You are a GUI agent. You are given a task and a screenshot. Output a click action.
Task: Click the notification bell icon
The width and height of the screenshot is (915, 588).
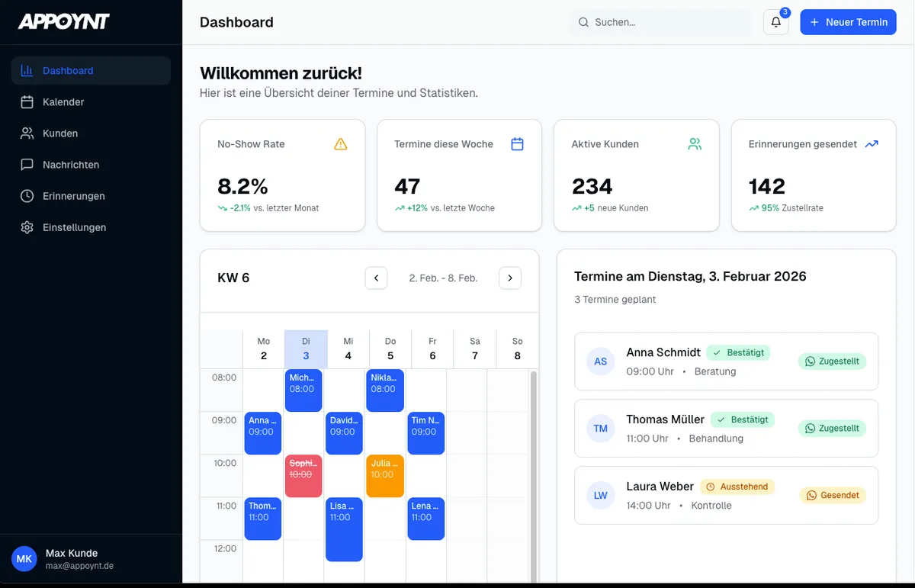coord(775,21)
